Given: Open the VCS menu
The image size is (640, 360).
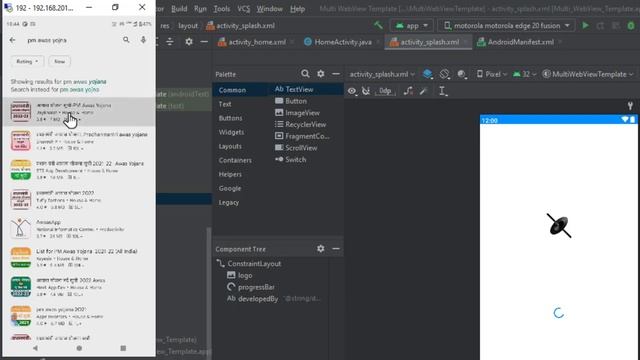Looking at the screenshot, I should coord(243,9).
